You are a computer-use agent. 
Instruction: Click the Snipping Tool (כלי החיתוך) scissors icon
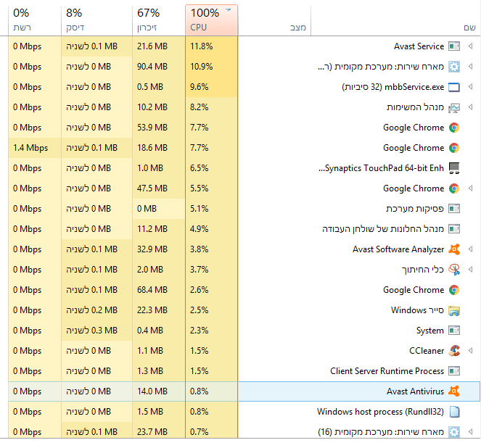[x=454, y=270]
